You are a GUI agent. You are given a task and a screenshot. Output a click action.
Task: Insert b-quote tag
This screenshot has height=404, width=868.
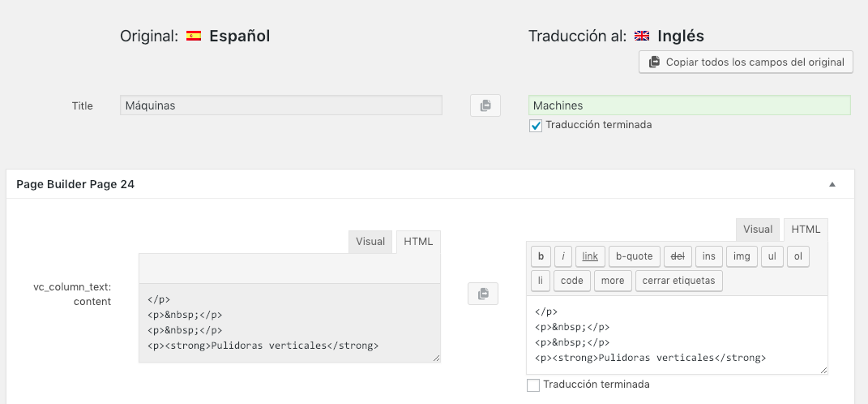pyautogui.click(x=635, y=256)
